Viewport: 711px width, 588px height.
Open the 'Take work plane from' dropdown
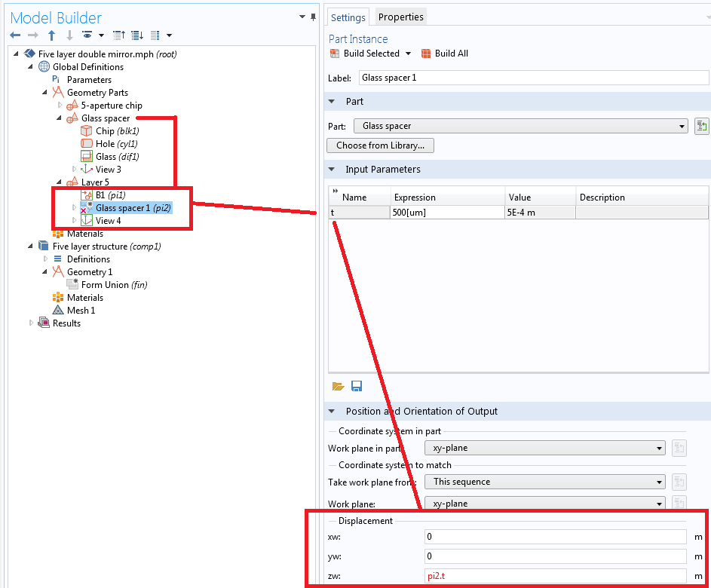(544, 482)
